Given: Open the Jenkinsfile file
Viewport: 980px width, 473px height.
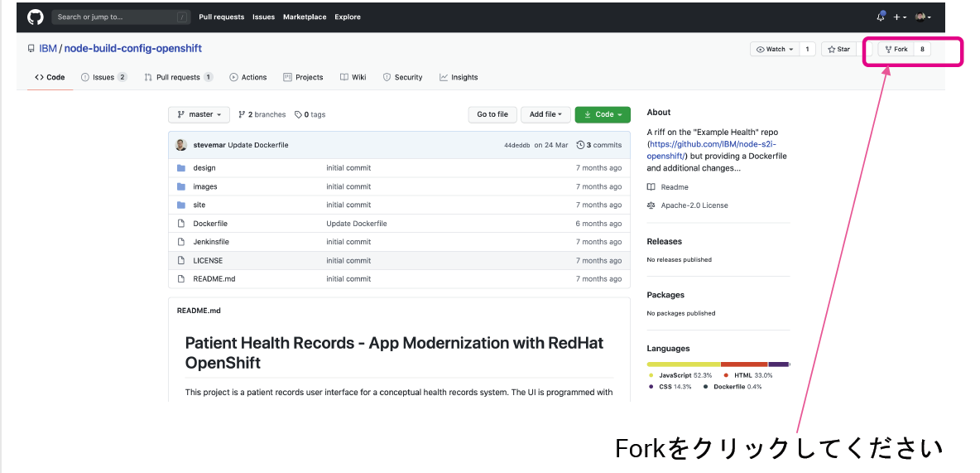Looking at the screenshot, I should click(x=211, y=242).
